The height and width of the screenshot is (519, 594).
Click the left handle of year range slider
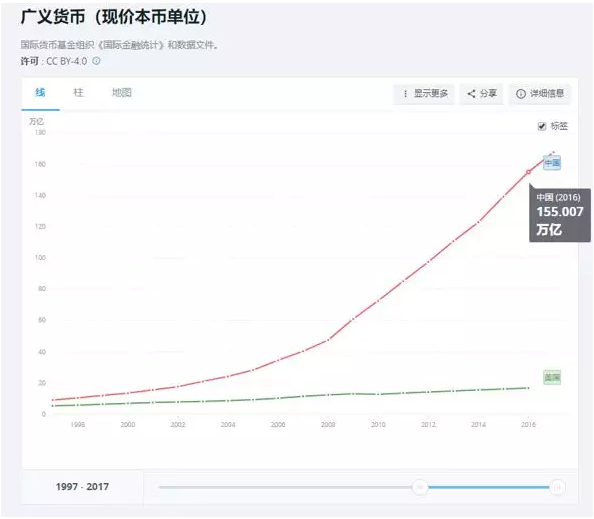[x=420, y=487]
